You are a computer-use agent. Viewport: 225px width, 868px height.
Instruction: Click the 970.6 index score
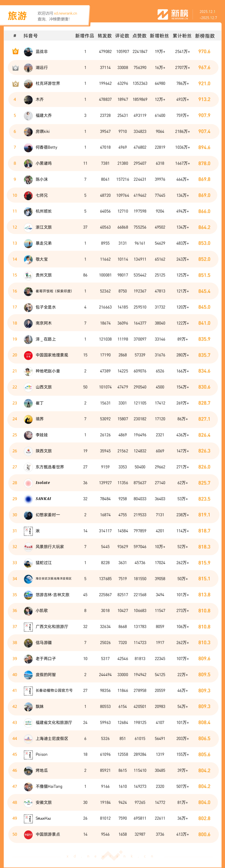[204, 52]
